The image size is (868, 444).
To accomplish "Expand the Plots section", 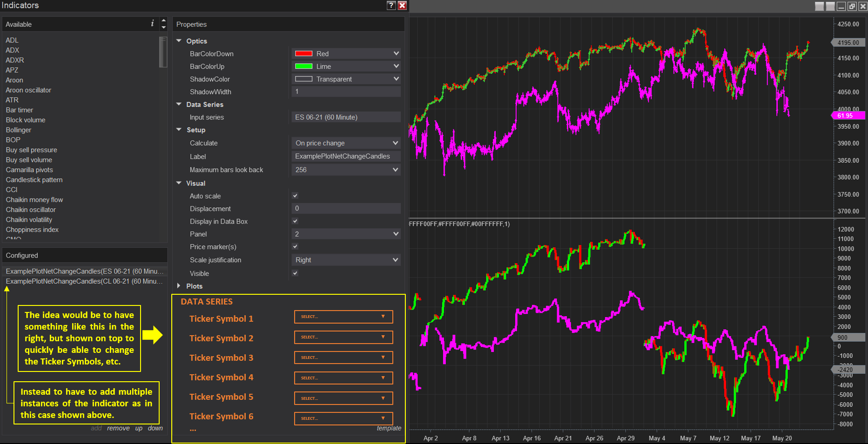I will tap(179, 286).
